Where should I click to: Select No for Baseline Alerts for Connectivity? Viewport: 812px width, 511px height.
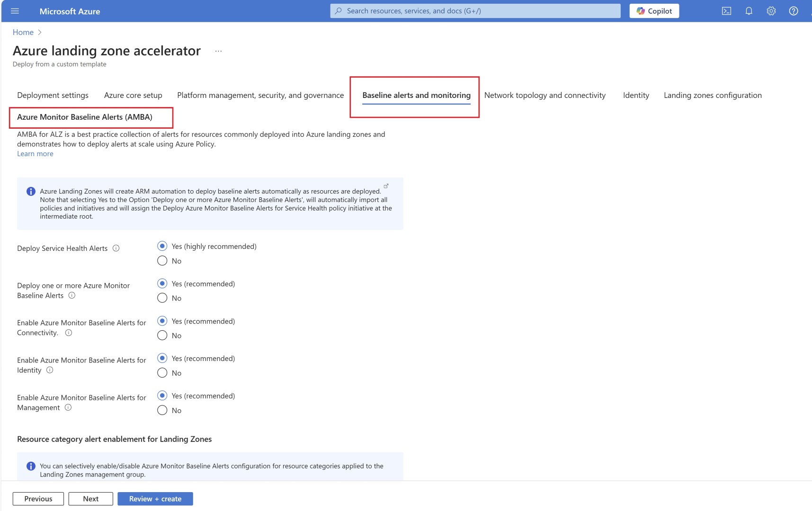pos(162,335)
